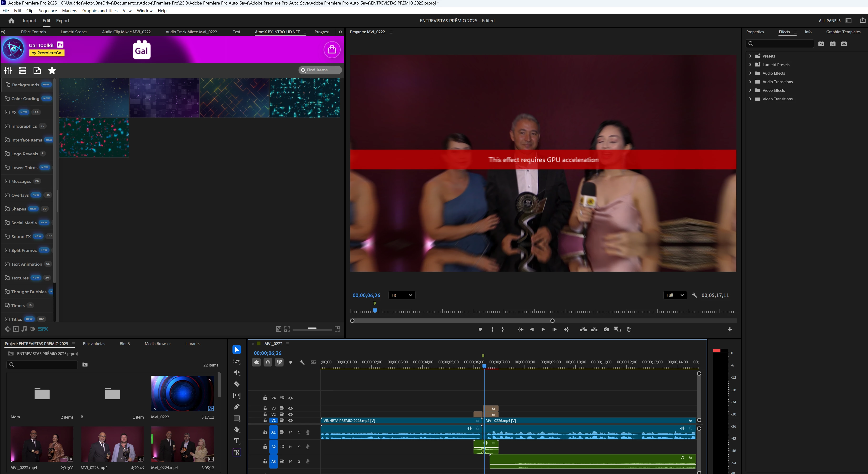
Task: Select the Razor tool in the toolbar
Action: [237, 384]
